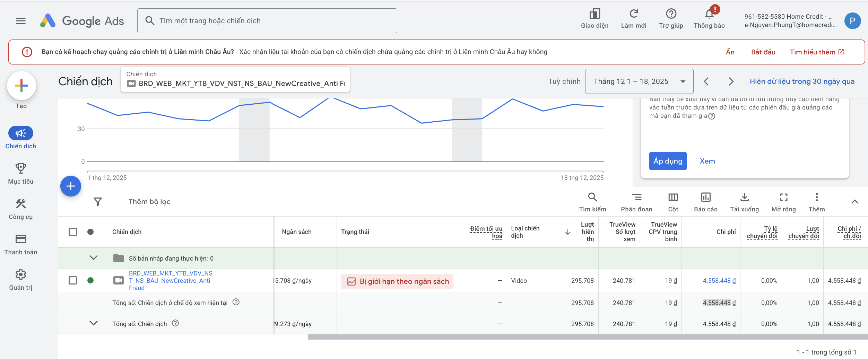The width and height of the screenshot is (868, 359).
Task: Expand the Tổng số: Chiến dịch row
Action: point(94,323)
